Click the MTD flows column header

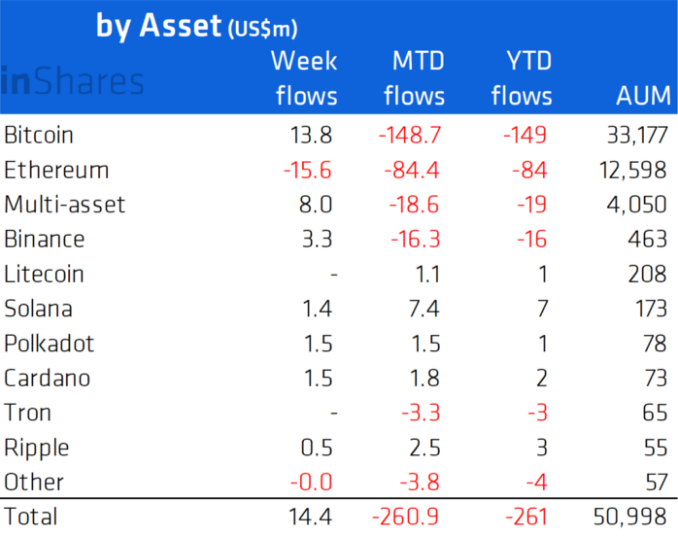click(414, 78)
